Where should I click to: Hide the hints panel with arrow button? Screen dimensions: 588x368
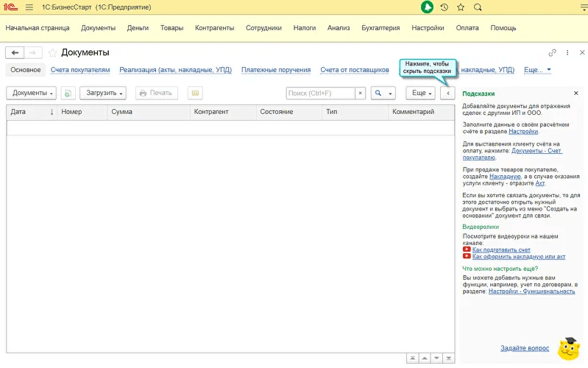pos(447,93)
